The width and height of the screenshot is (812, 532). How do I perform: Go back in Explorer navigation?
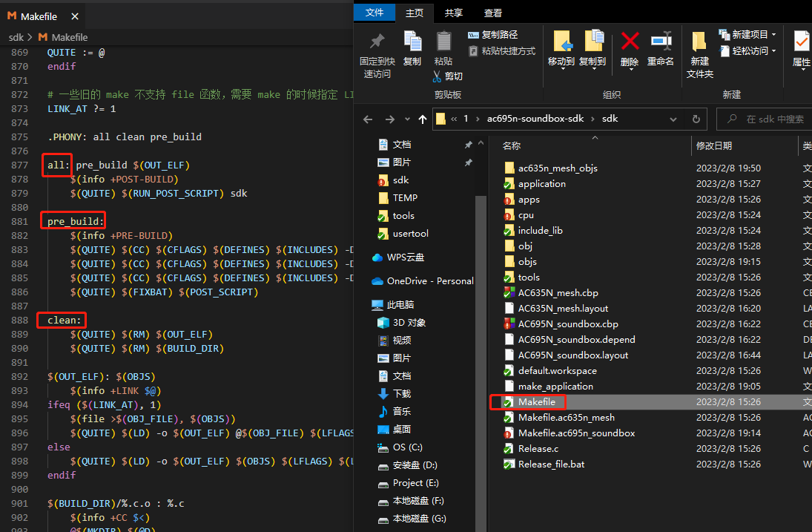[x=368, y=119]
